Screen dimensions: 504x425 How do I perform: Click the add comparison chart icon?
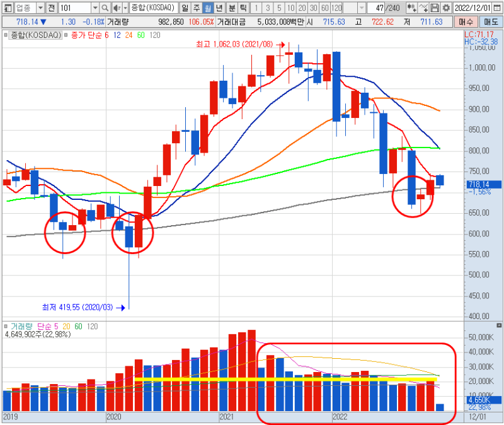411,8
